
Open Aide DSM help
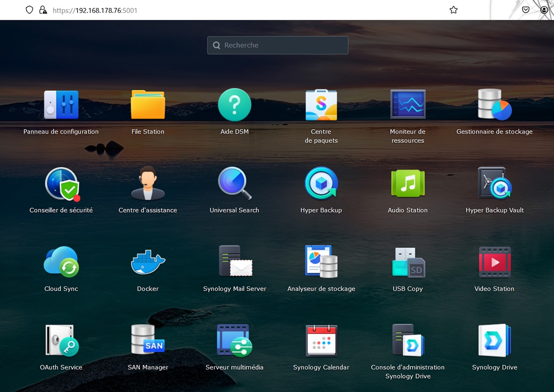[235, 105]
